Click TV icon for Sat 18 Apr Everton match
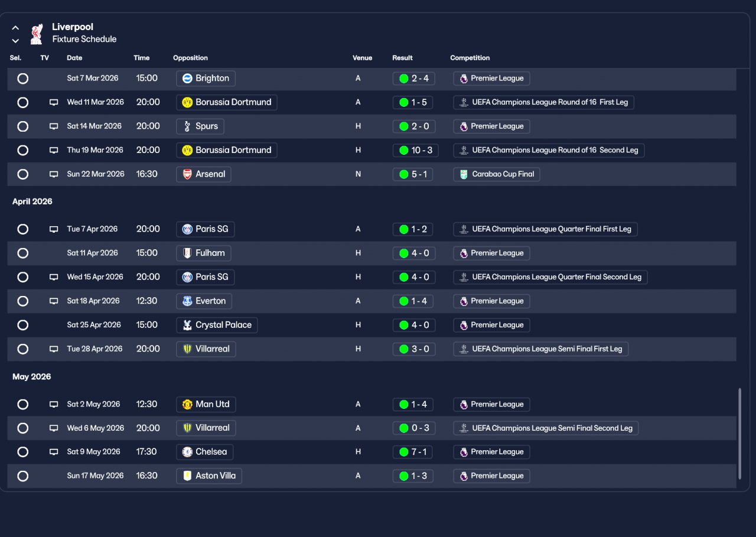 coord(54,301)
